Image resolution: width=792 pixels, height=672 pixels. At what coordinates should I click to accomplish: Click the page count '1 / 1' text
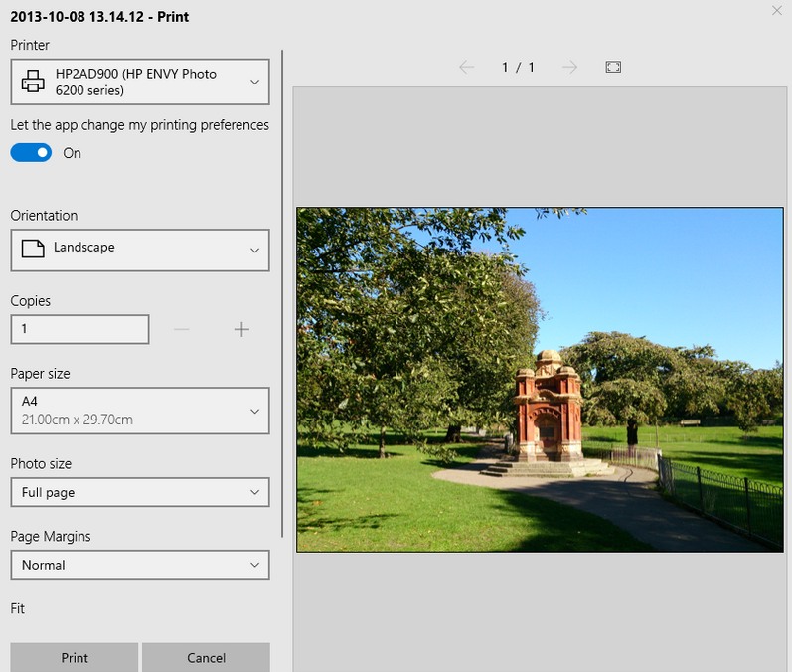tap(518, 67)
